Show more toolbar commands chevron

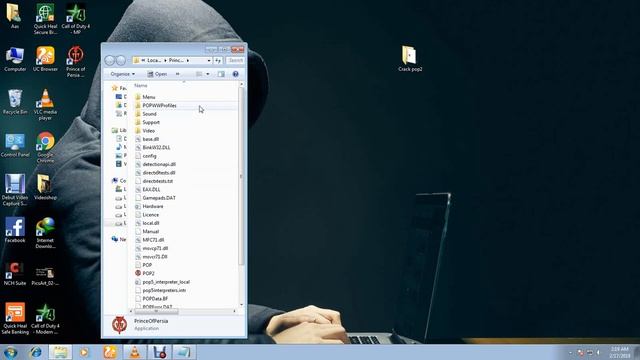178,74
